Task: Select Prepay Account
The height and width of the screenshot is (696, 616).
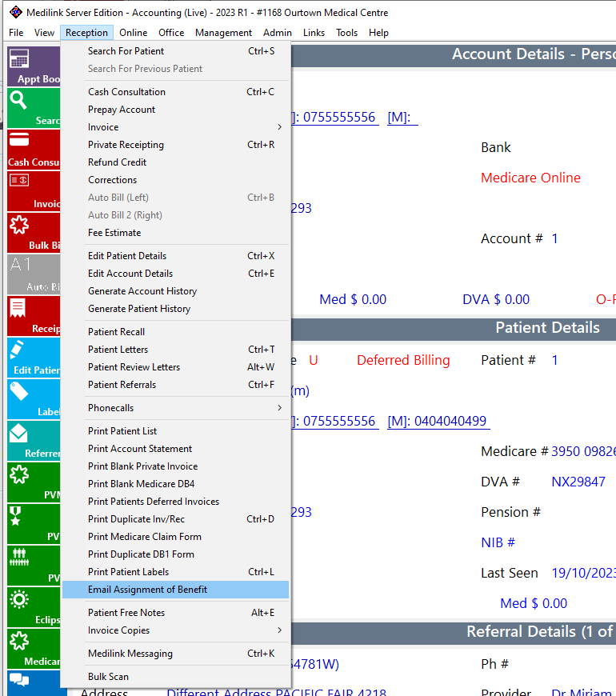Action: pyautogui.click(x=176, y=110)
